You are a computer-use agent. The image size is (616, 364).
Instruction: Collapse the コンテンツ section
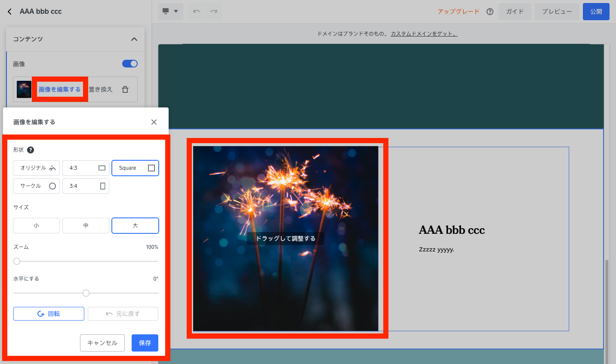pos(134,39)
